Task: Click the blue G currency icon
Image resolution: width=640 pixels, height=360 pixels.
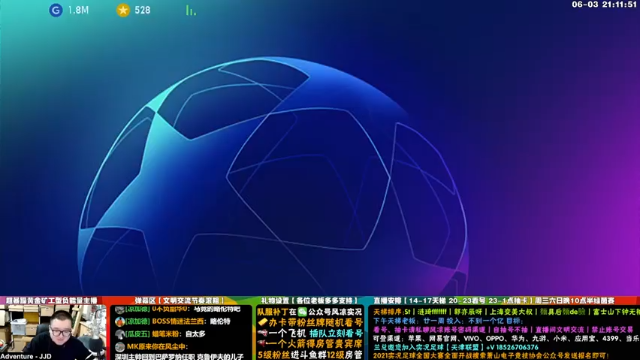Action: point(56,10)
